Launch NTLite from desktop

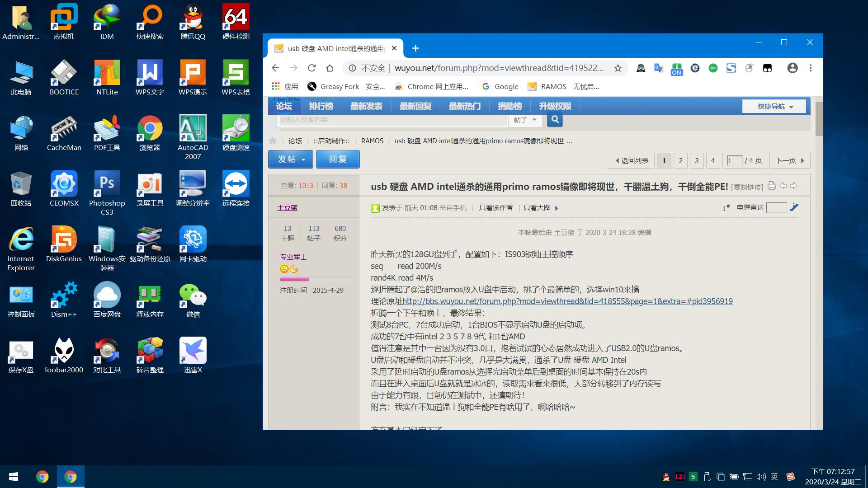(107, 77)
